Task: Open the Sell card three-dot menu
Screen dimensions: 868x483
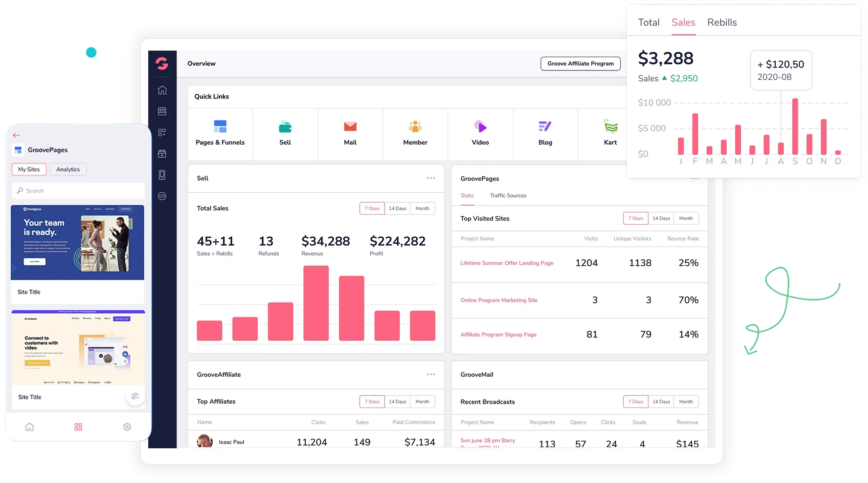Action: pyautogui.click(x=431, y=178)
